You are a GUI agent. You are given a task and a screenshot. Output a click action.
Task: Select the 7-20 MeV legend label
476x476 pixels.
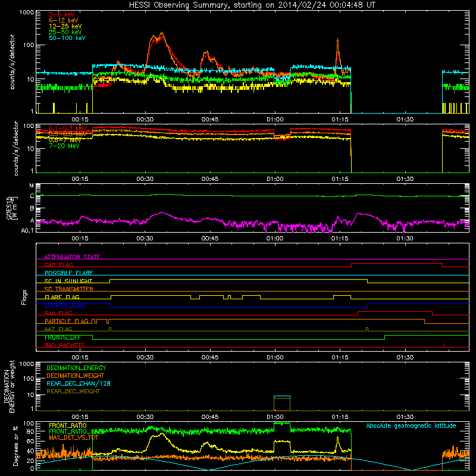click(x=64, y=146)
